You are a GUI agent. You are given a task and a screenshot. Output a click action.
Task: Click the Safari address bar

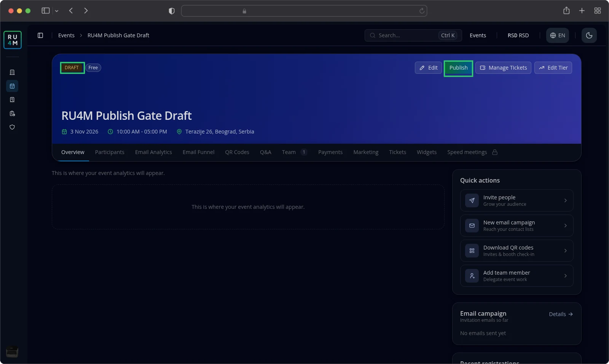pos(304,11)
